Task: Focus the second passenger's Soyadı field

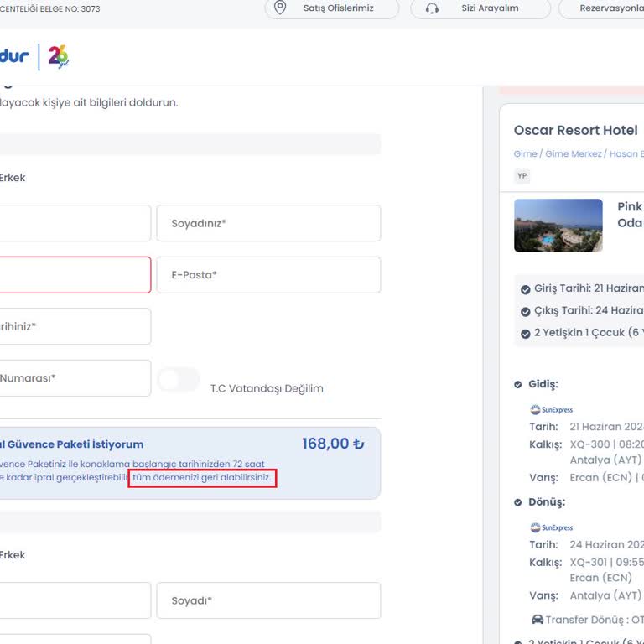Action: [268, 600]
